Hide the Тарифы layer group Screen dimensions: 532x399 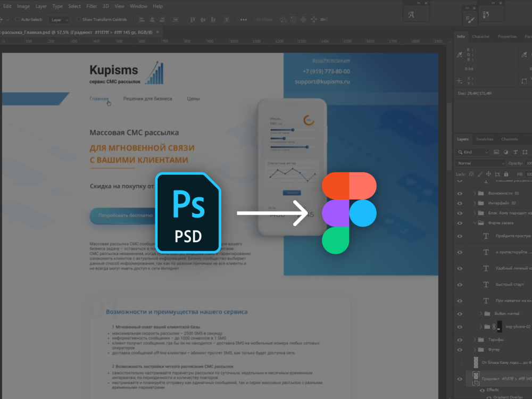point(460,339)
